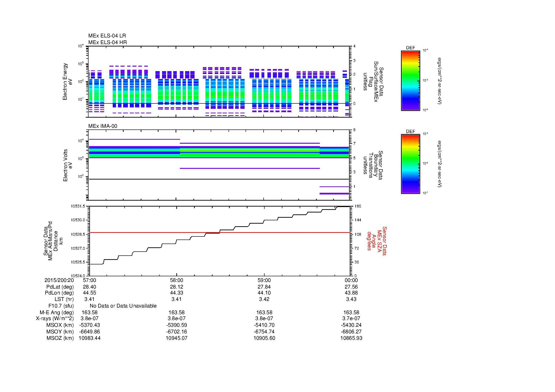This screenshot has width=555, height=392.
Task: Click the MSOY value '-6806.27'
Action: click(x=351, y=332)
